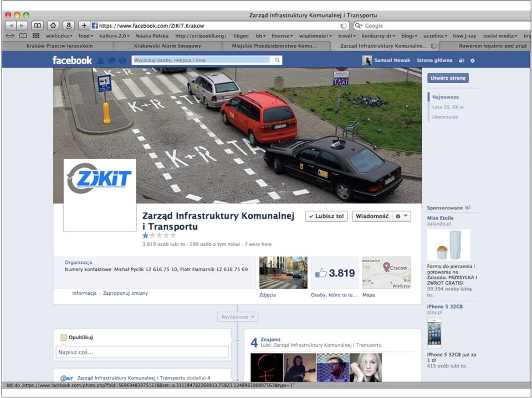Click the Facebook search magnifier button

278,60
